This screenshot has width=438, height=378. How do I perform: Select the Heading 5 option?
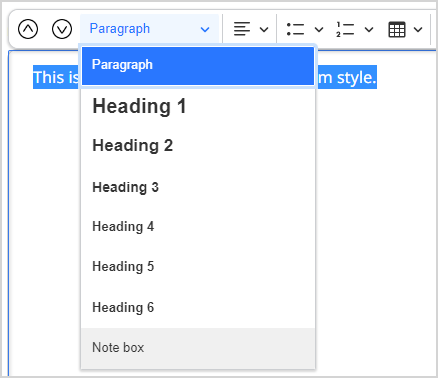click(198, 267)
